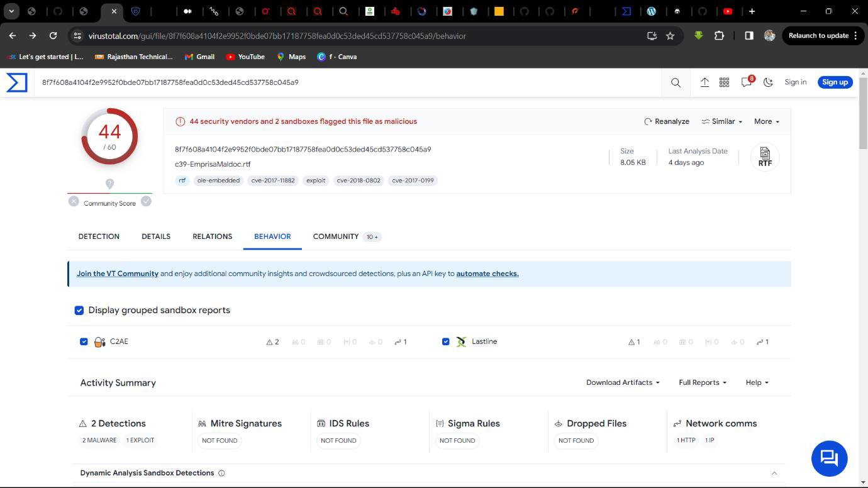The image size is (868, 488).
Task: Expand the Download Artifacts dropdown
Action: pos(623,382)
